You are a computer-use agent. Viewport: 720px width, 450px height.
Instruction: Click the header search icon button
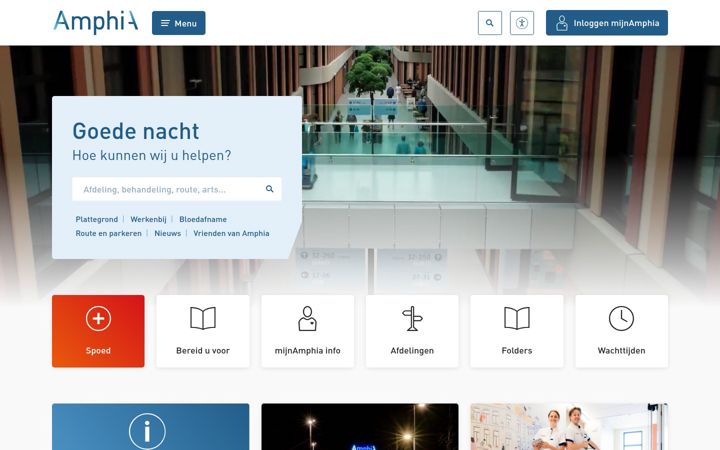pyautogui.click(x=489, y=23)
